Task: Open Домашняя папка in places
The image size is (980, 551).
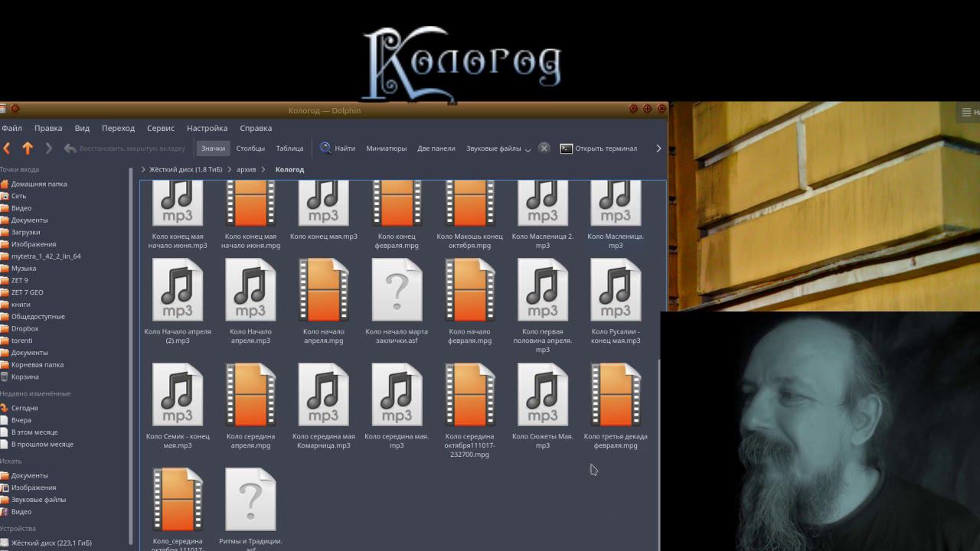Action: tap(38, 184)
